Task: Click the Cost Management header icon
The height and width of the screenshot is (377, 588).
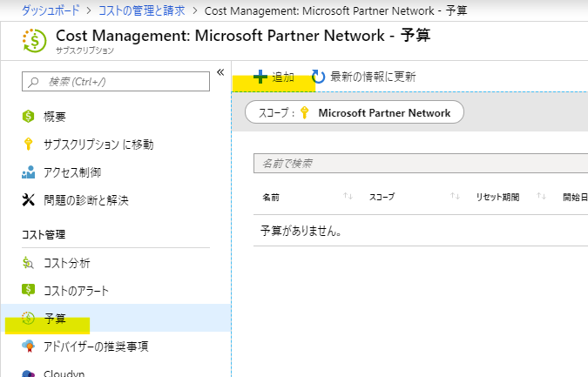Action: pos(35,40)
